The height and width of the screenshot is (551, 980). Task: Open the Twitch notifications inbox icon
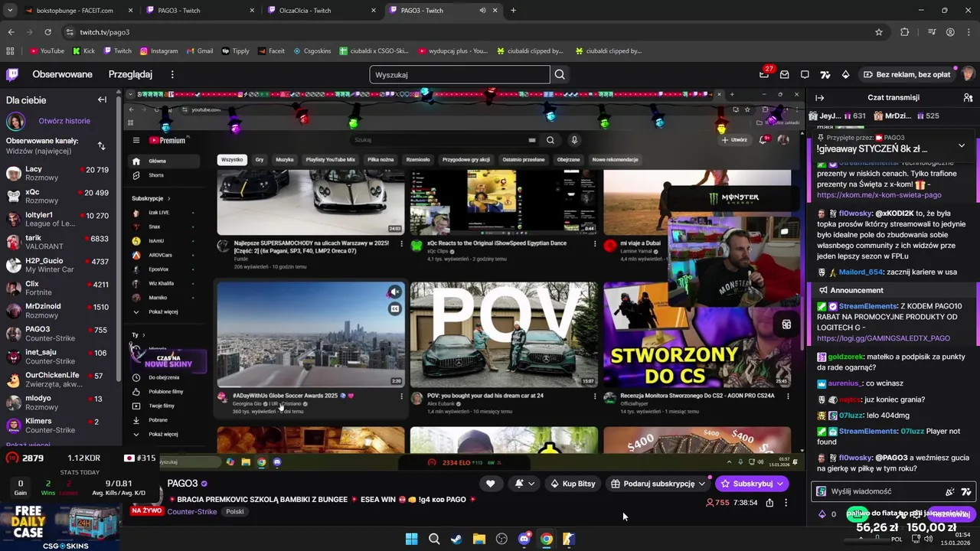[784, 74]
